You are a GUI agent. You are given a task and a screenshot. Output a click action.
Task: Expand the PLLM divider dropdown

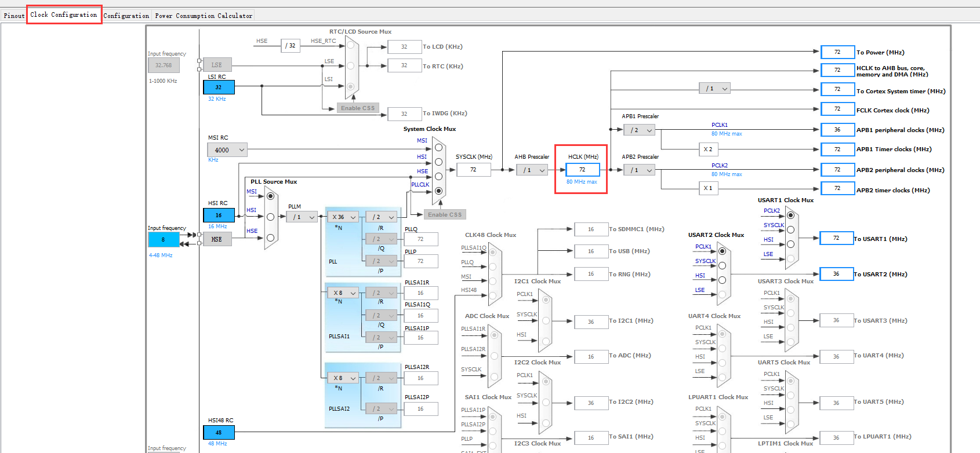tap(302, 217)
